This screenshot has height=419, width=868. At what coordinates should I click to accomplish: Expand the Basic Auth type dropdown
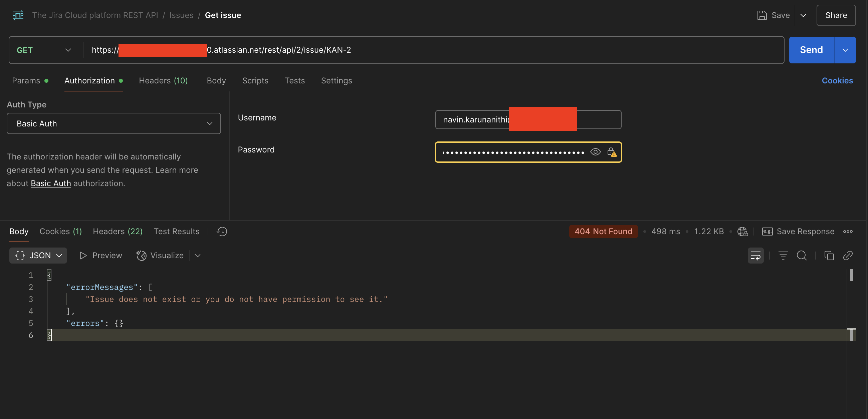click(x=114, y=124)
